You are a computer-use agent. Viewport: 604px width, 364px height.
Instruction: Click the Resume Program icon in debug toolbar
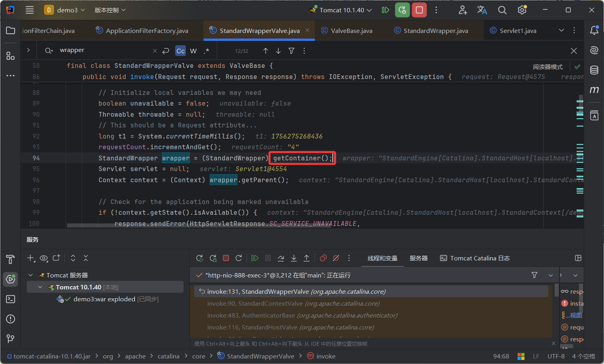coord(255,258)
